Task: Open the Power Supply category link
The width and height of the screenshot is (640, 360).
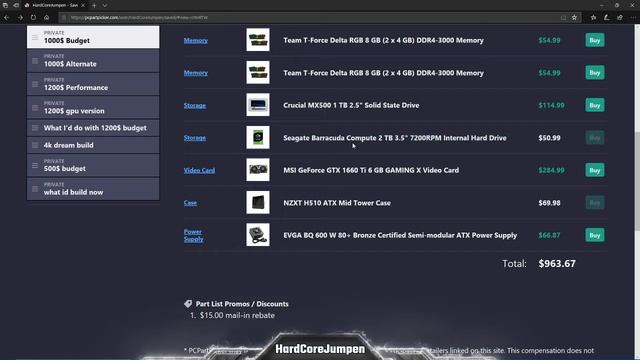Action: point(193,235)
